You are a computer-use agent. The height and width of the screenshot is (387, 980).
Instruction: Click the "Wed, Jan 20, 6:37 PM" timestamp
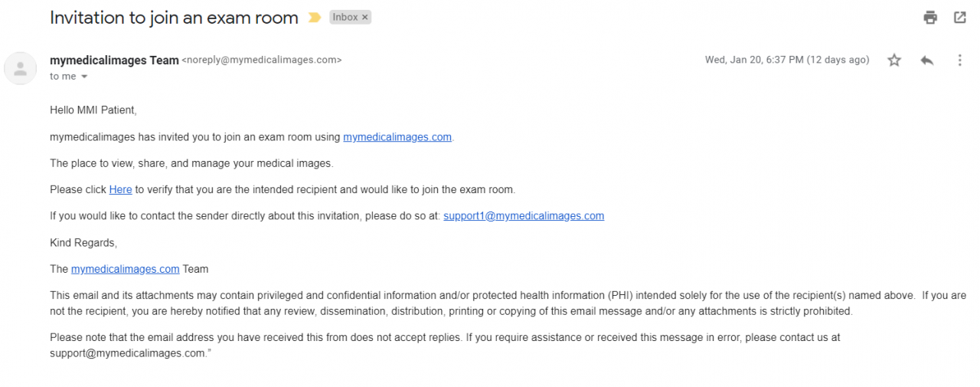tap(754, 60)
